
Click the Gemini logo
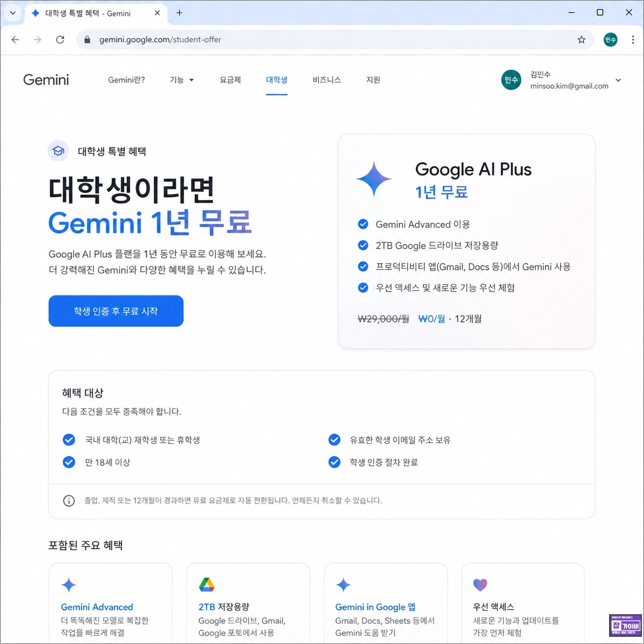[46, 80]
